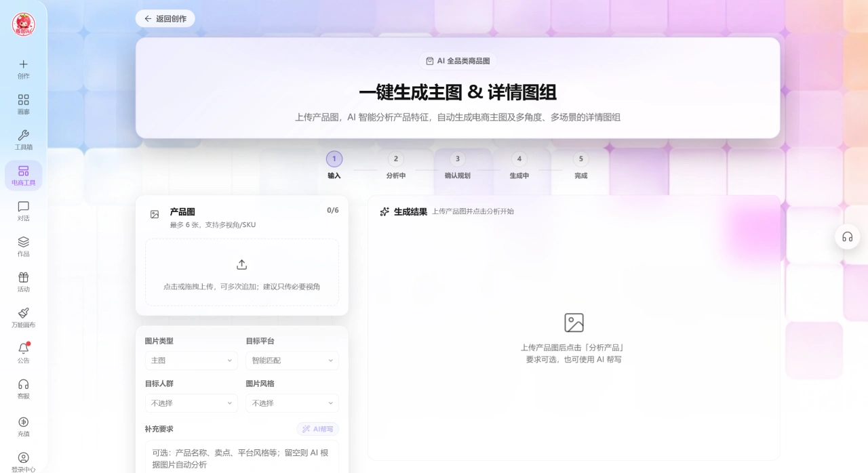Open the 登录中心 user icon

click(23, 457)
